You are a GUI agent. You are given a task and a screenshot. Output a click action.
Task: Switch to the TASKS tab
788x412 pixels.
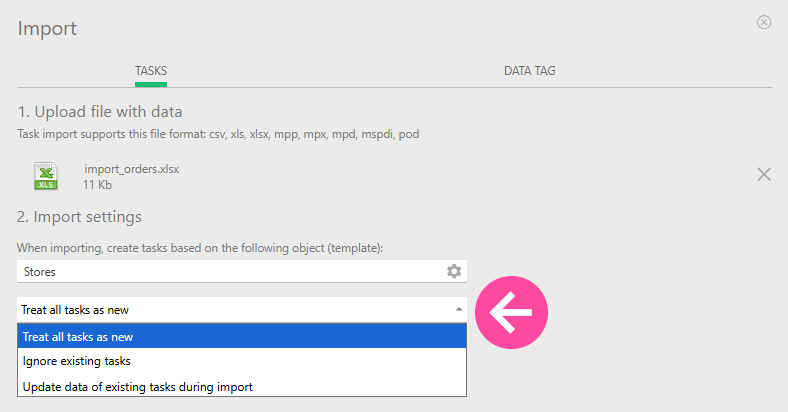pyautogui.click(x=151, y=71)
